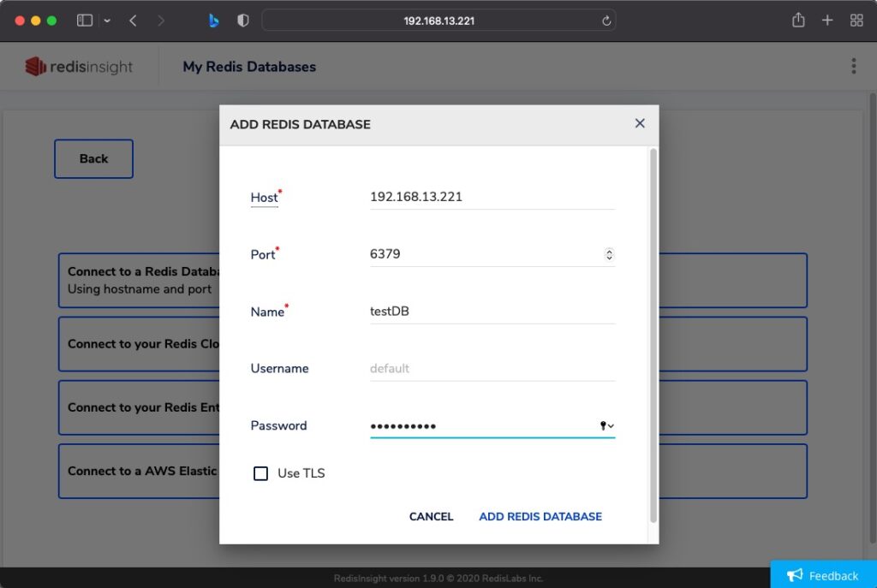Viewport: 877px width, 588px height.
Task: Click the port number stepper arrows
Action: click(x=609, y=254)
